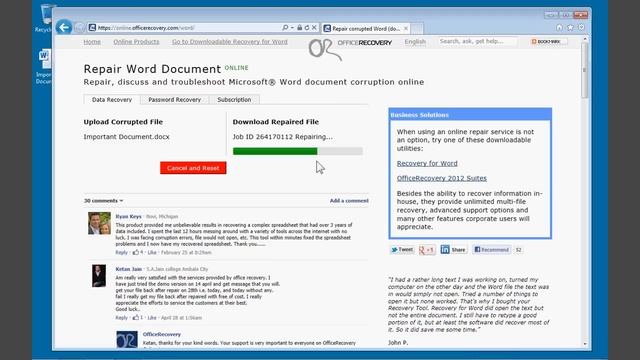Reply to Ketan Jain comment

click(121, 318)
